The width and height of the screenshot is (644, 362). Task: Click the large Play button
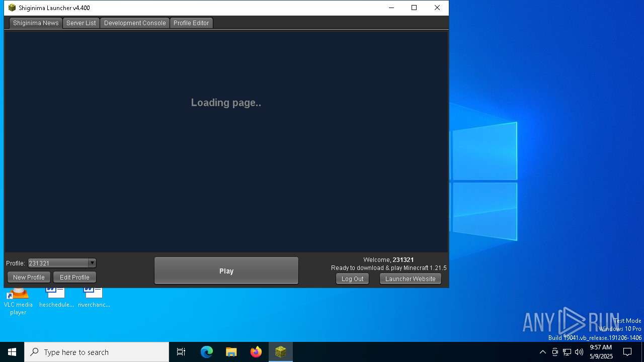pyautogui.click(x=226, y=270)
